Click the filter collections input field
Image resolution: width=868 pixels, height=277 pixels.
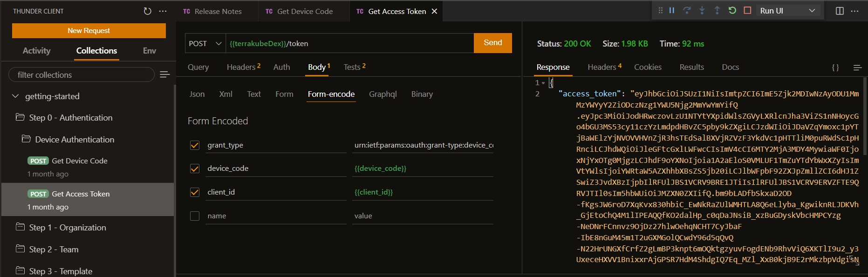[82, 74]
